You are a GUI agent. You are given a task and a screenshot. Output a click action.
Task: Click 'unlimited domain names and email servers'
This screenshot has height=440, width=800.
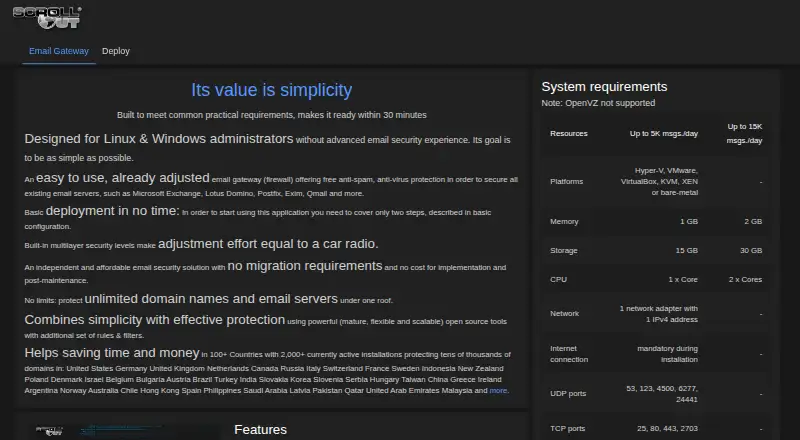(x=211, y=299)
